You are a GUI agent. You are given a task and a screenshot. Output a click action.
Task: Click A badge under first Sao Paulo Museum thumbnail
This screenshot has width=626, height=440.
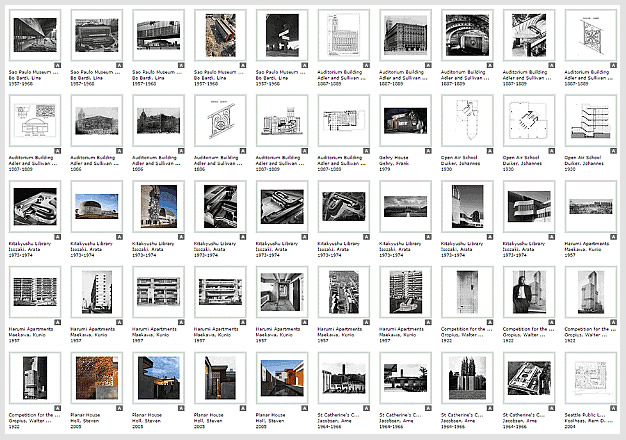tap(57, 62)
